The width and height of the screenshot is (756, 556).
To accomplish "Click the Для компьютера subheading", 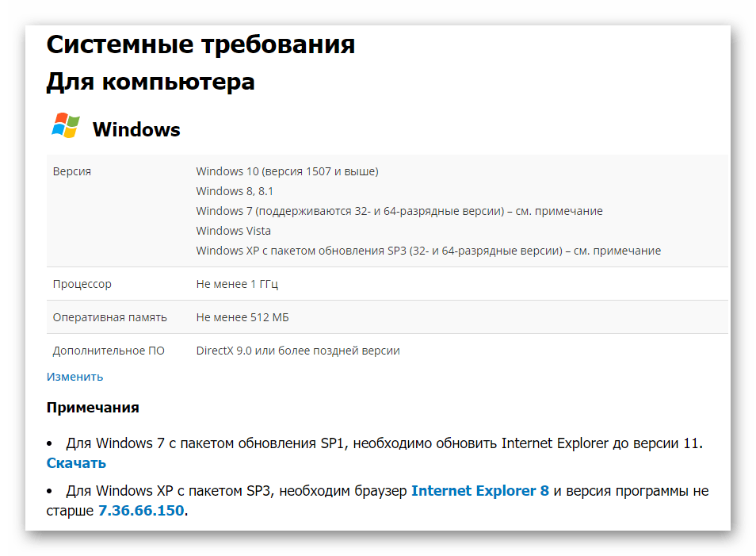I will point(151,82).
